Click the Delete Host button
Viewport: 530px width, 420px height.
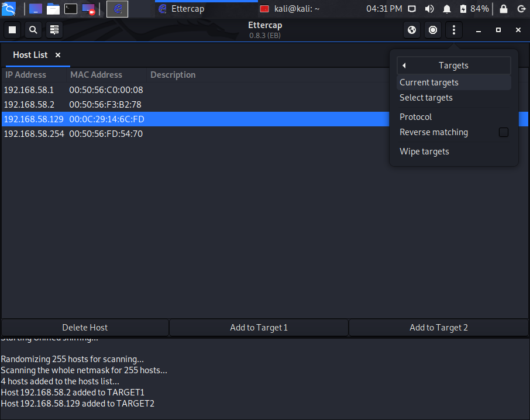point(85,328)
